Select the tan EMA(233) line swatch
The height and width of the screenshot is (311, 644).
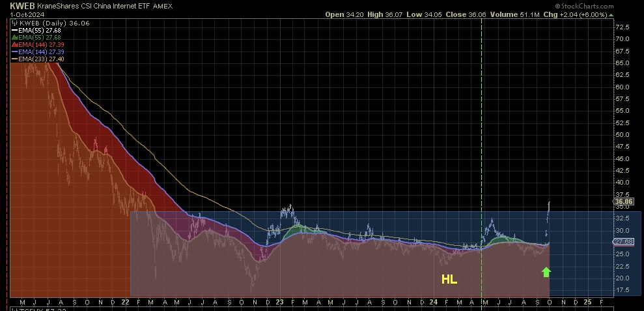[14, 59]
